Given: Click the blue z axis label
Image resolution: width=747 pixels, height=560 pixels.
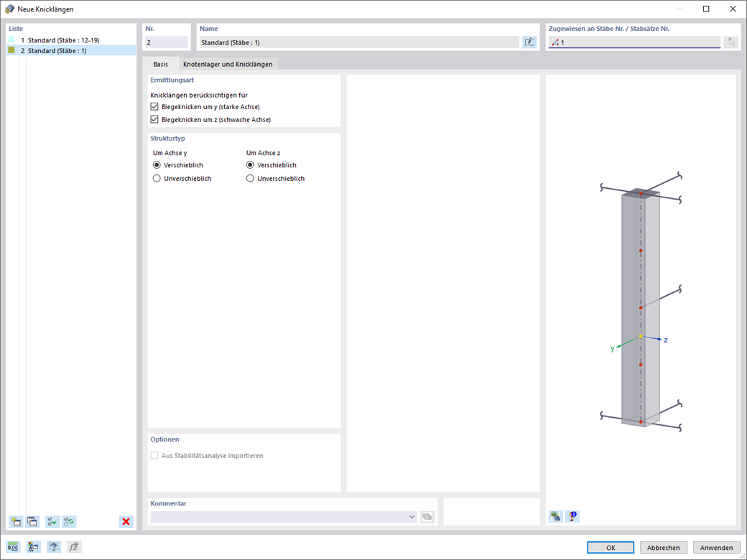Looking at the screenshot, I should click(x=666, y=340).
